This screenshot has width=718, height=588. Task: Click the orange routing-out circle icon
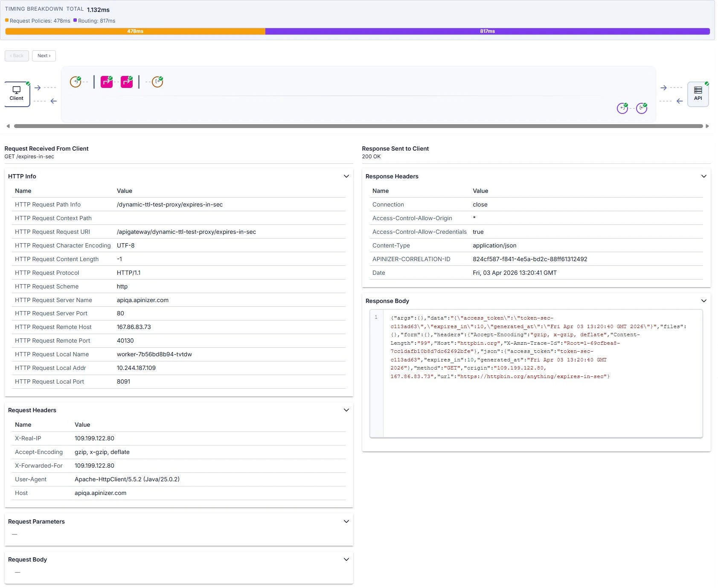(157, 82)
